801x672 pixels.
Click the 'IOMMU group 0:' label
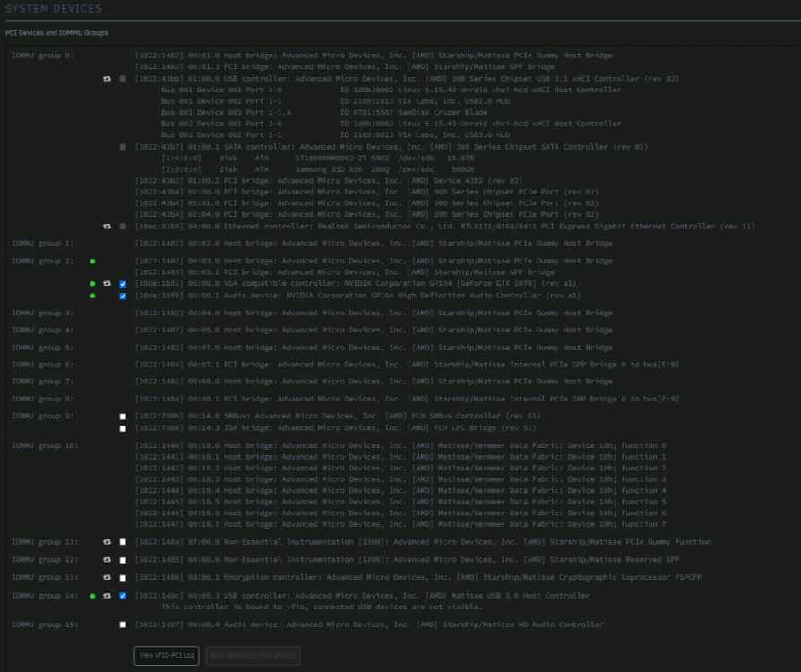click(x=43, y=56)
